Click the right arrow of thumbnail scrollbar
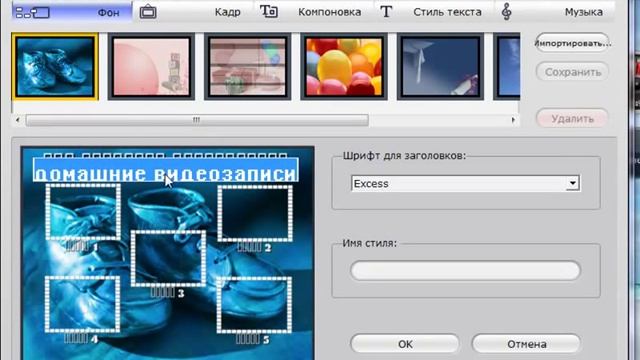The width and height of the screenshot is (640, 360). coord(513,120)
